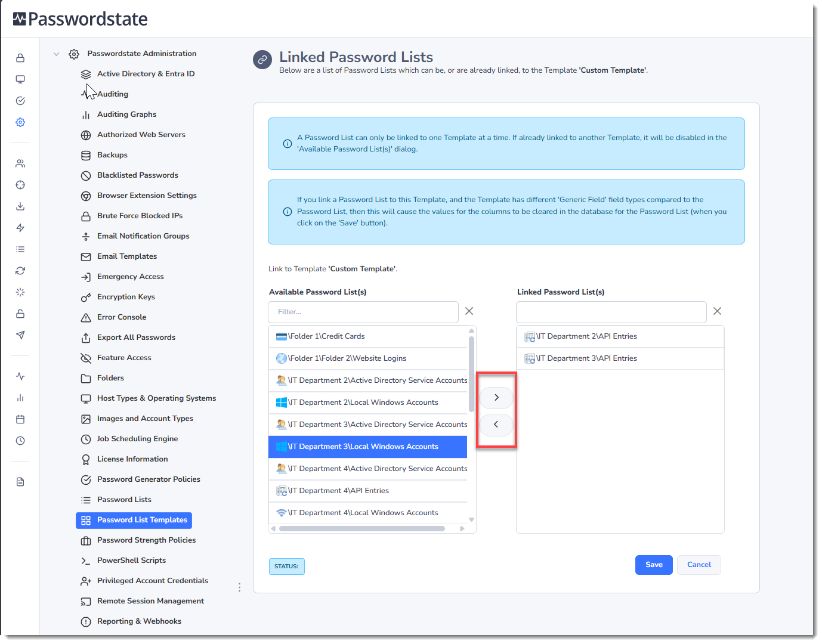Viewport: 822px width, 644px height.
Task: Select '\Folder 1\Credit Cards' in available lists
Action: click(x=368, y=336)
